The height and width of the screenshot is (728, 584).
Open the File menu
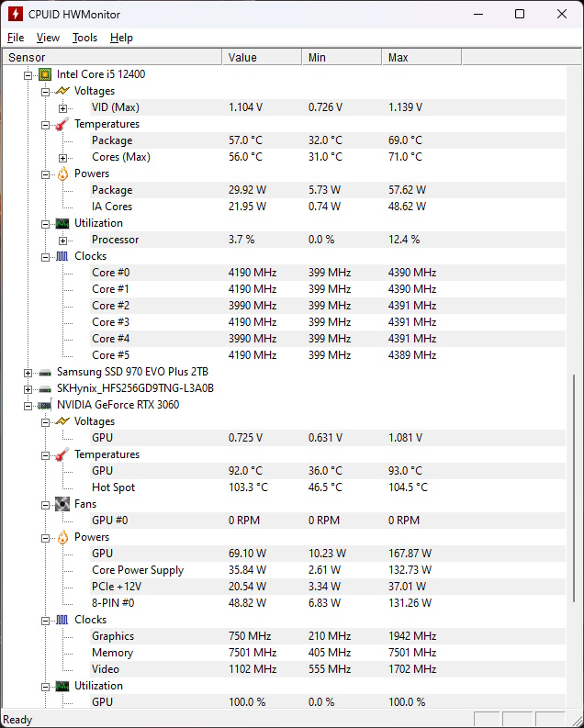click(x=16, y=38)
